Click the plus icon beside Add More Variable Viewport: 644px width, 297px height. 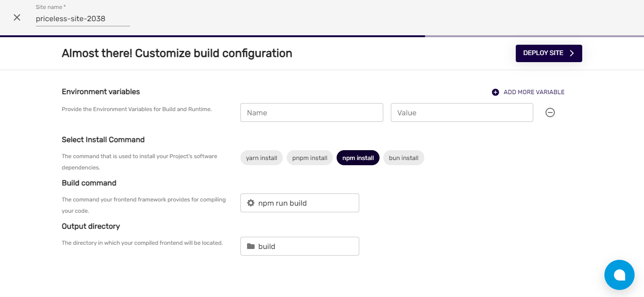tap(495, 92)
